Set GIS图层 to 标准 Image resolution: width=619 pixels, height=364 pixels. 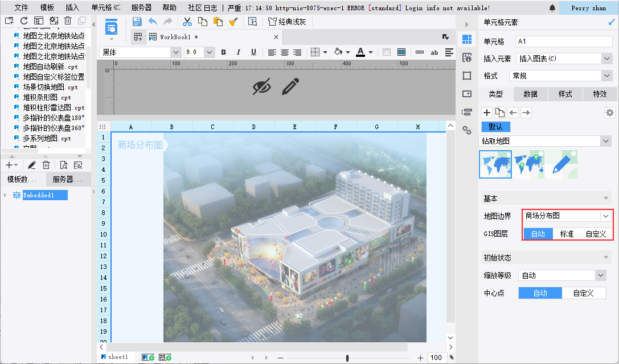[x=567, y=234]
